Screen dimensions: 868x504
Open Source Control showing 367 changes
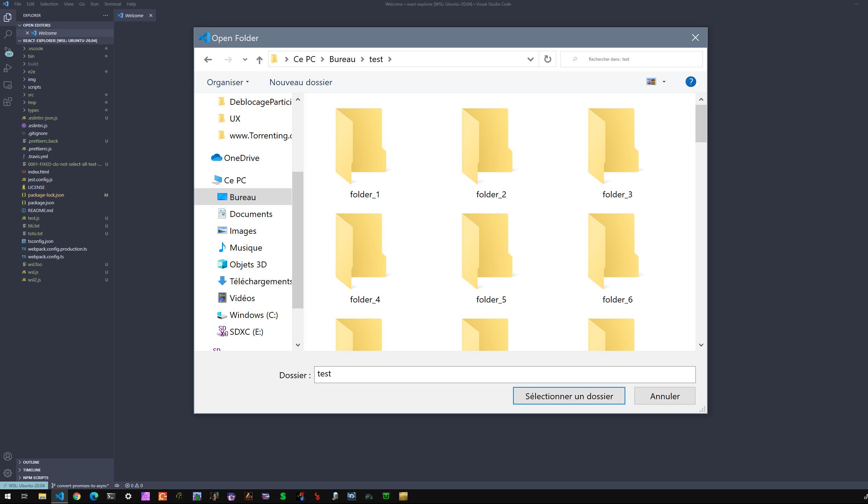point(8,50)
